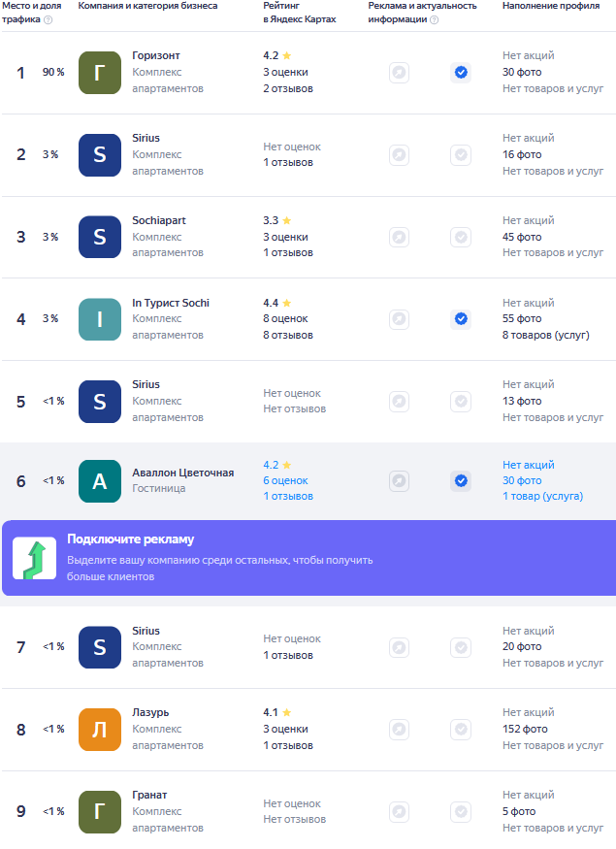Image resolution: width=616 pixels, height=849 pixels.
Task: Open the 30 фото link for Аваллон
Action: coord(522,480)
